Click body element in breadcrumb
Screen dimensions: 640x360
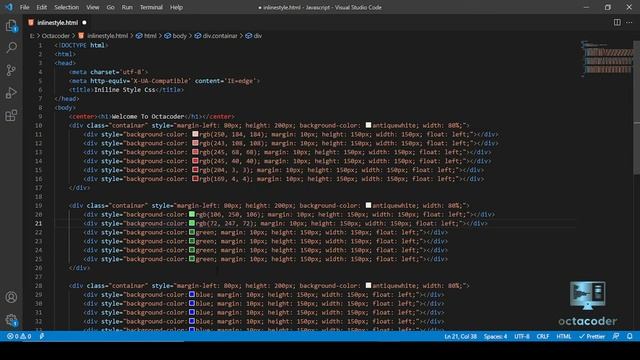tap(175, 36)
